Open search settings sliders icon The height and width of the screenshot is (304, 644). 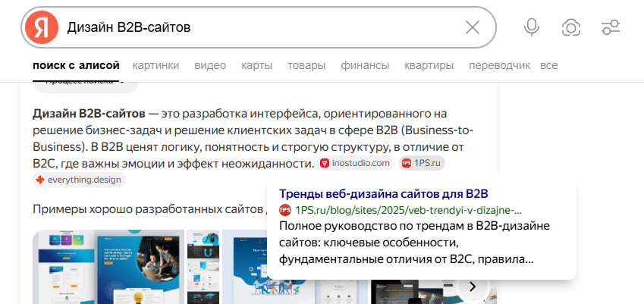pyautogui.click(x=611, y=27)
